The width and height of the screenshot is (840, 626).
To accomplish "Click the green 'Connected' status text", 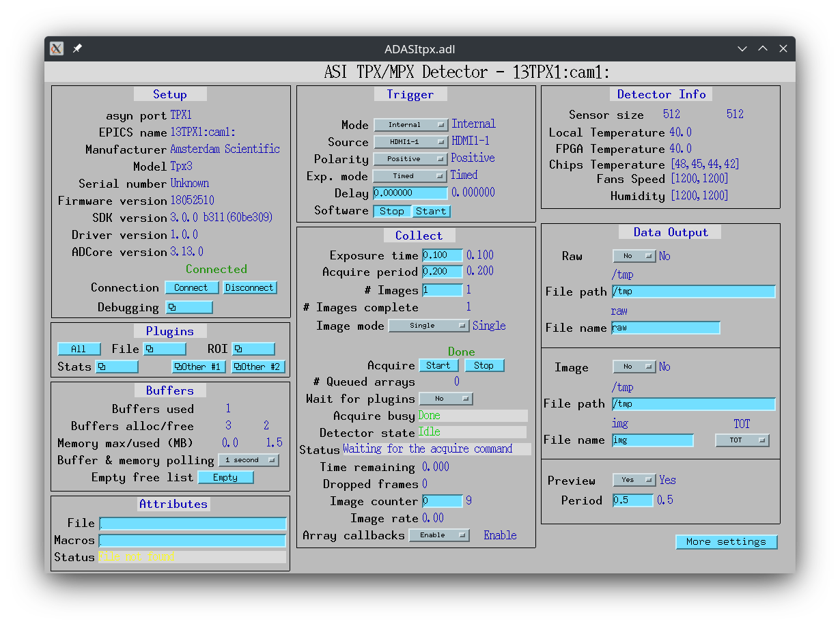I will pyautogui.click(x=216, y=269).
